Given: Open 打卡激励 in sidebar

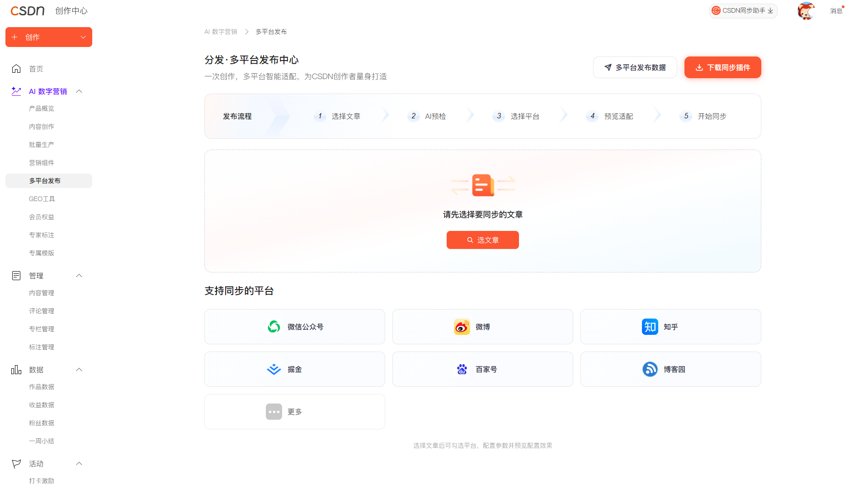Looking at the screenshot, I should 42,481.
